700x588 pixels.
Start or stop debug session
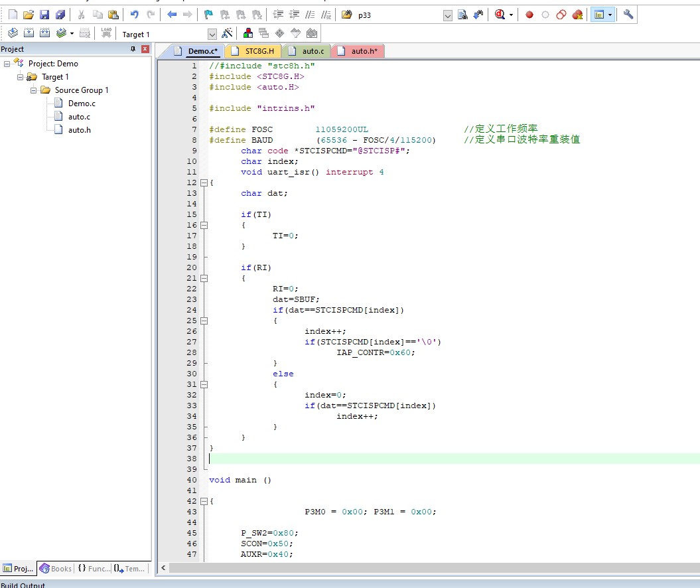pos(500,15)
